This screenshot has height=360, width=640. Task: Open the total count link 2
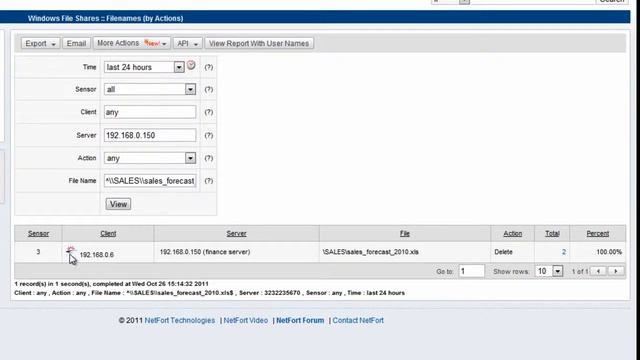564,252
